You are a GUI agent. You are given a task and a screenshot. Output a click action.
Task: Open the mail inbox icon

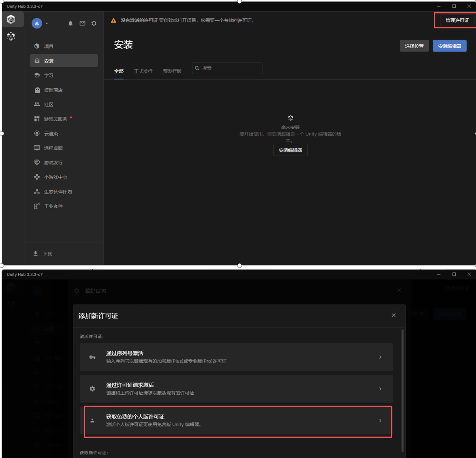(83, 23)
